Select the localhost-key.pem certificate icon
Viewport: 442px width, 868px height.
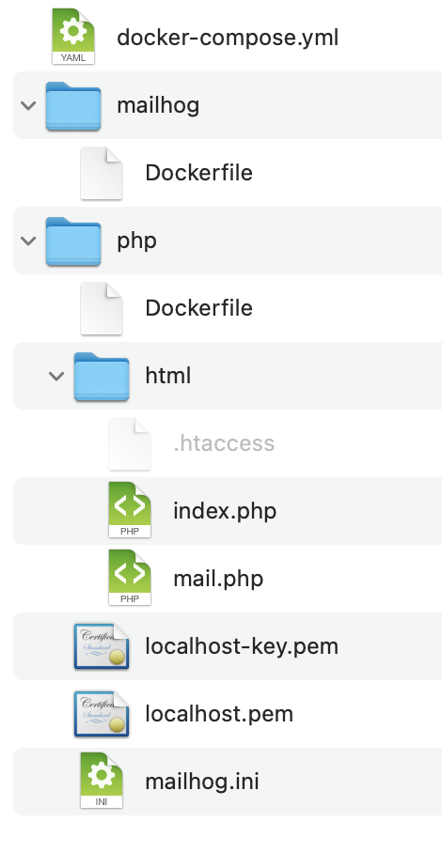point(102,646)
